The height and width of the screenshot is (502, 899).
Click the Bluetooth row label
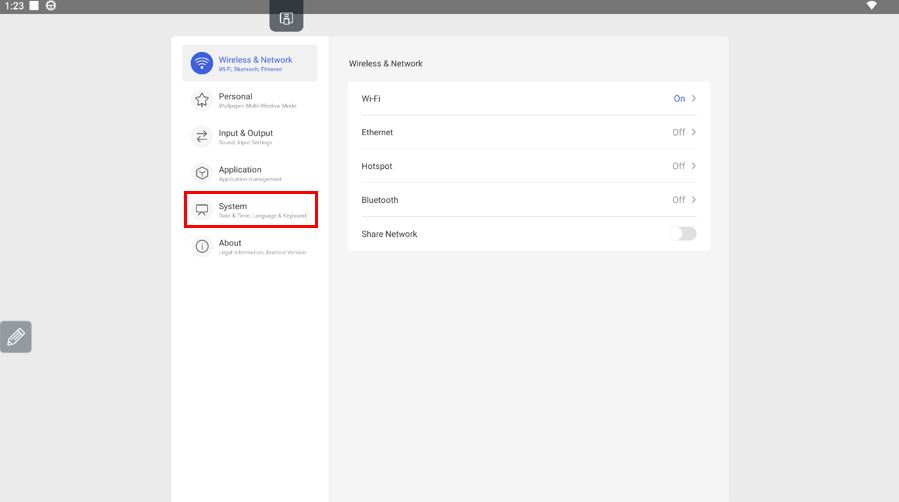tap(380, 200)
